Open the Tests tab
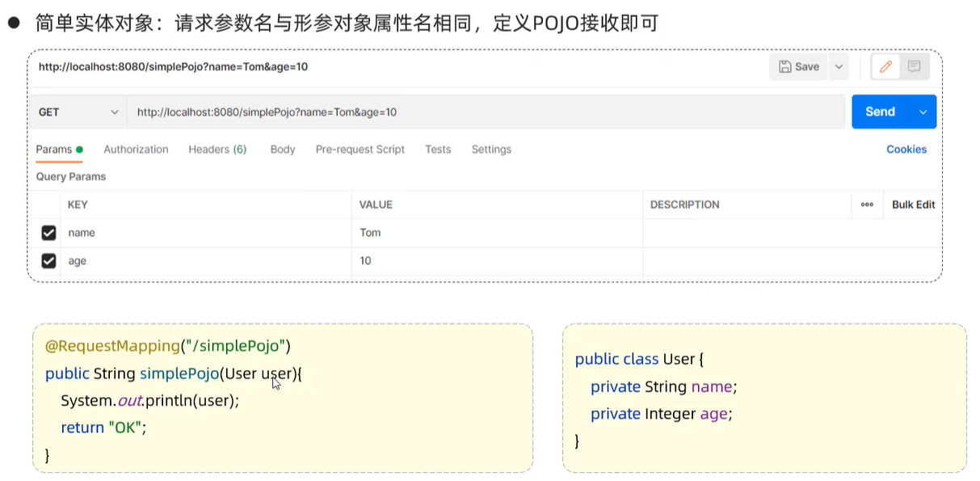The width and height of the screenshot is (980, 481). point(438,150)
